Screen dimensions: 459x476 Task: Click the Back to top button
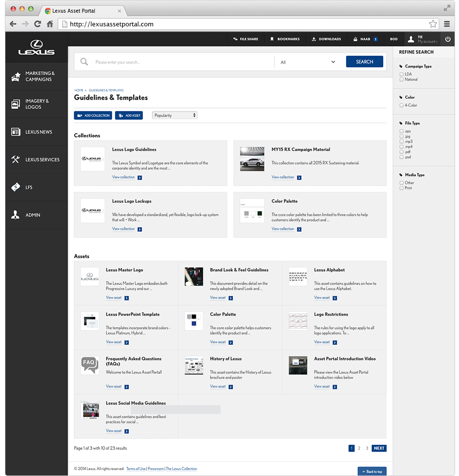(372, 471)
